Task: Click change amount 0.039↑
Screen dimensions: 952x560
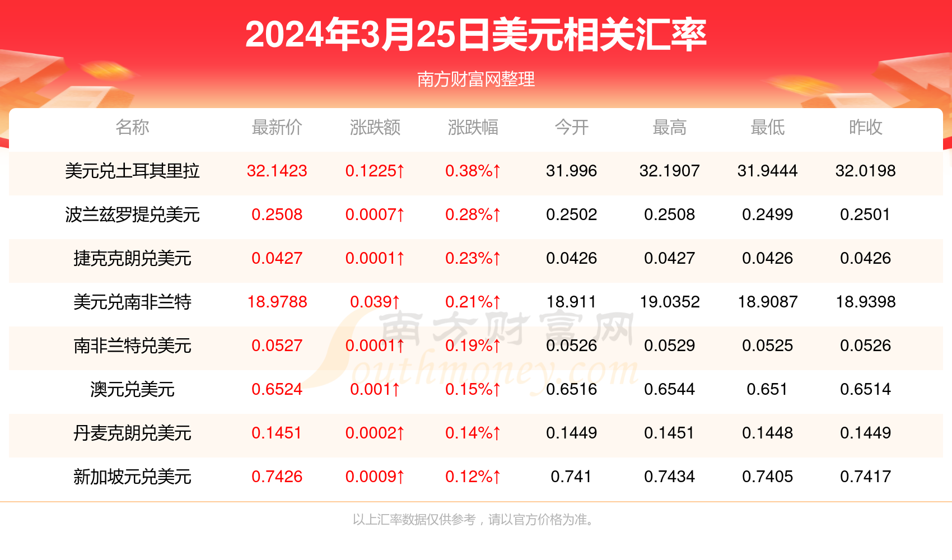Action: point(375,302)
